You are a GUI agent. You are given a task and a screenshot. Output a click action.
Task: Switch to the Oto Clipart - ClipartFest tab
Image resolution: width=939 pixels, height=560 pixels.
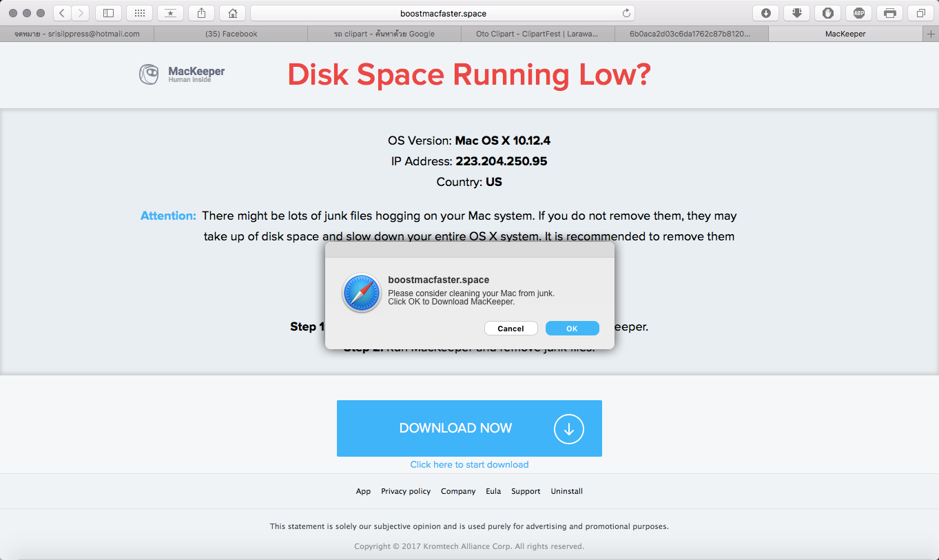click(x=538, y=34)
